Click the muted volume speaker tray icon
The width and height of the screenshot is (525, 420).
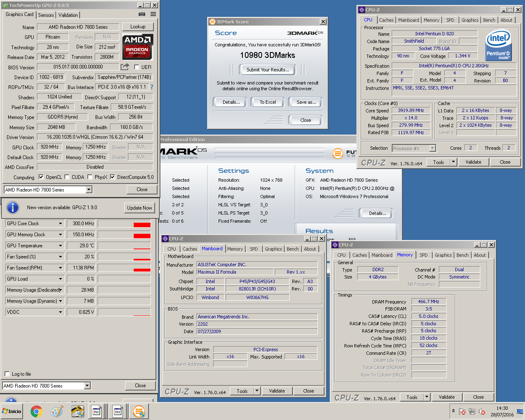[x=482, y=411]
